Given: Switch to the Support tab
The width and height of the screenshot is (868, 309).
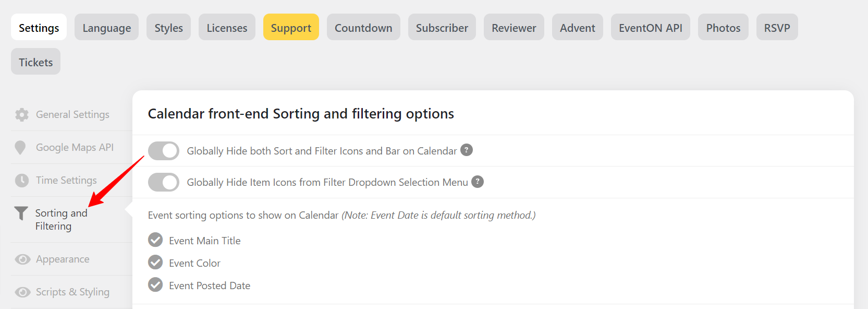Looking at the screenshot, I should tap(291, 27).
